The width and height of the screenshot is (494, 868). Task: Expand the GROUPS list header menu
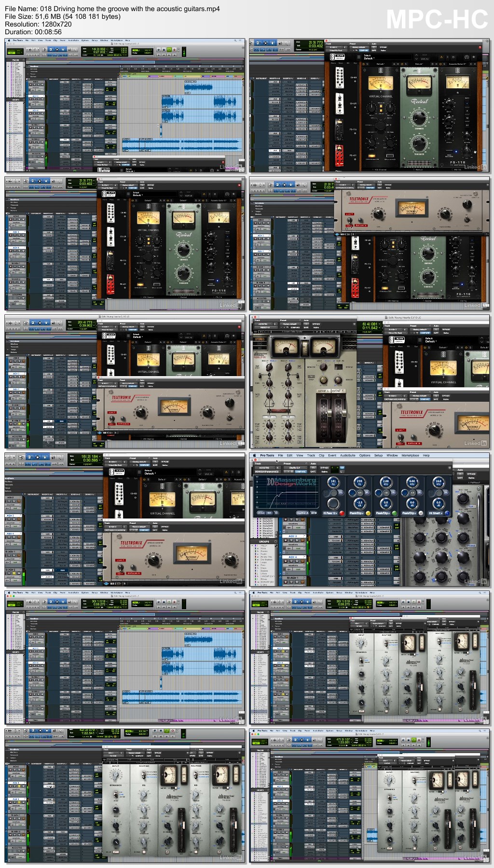click(x=275, y=542)
